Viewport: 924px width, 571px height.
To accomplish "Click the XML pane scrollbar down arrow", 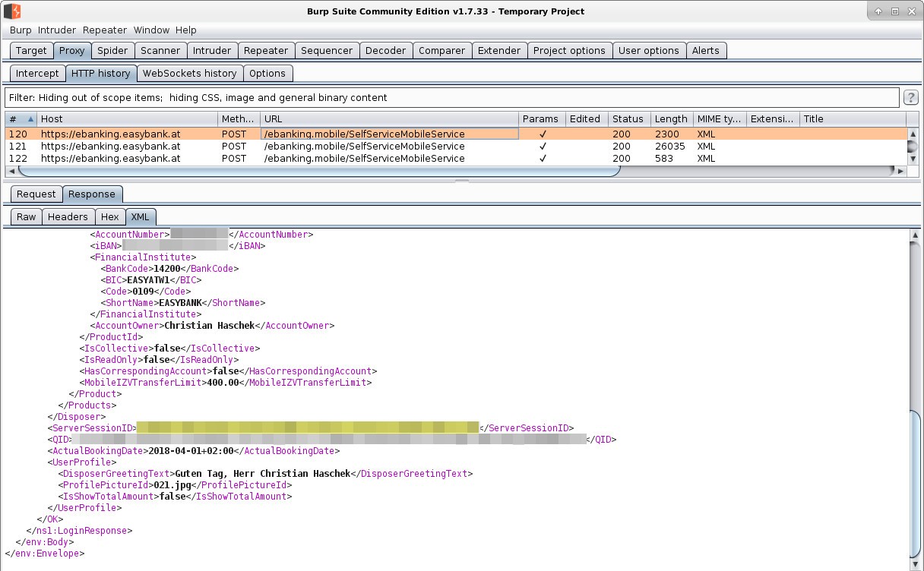I will click(914, 565).
